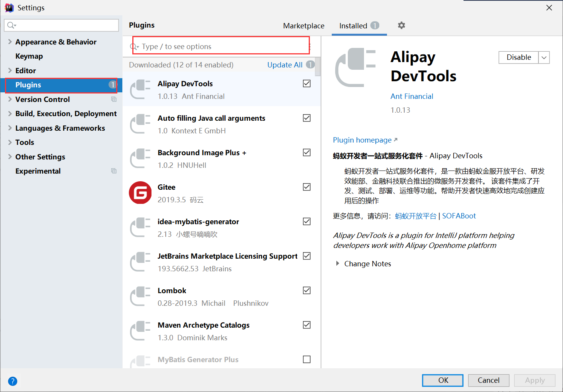The height and width of the screenshot is (392, 563).
Task: Expand Version Control settings node
Action: point(10,99)
